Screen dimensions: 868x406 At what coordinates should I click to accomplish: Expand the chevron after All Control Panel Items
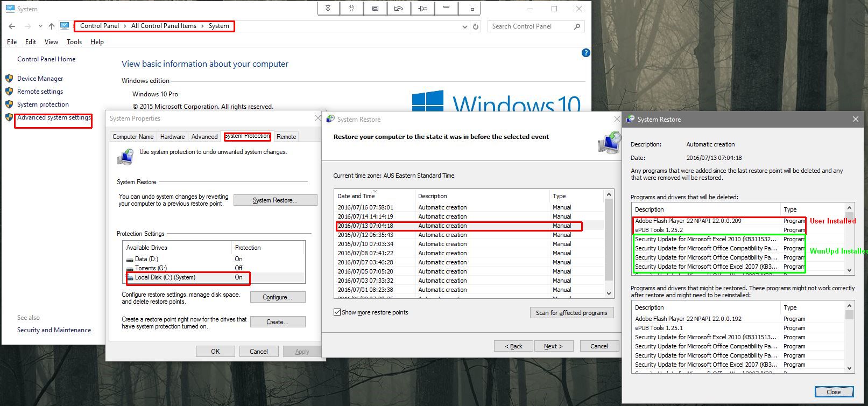[203, 26]
